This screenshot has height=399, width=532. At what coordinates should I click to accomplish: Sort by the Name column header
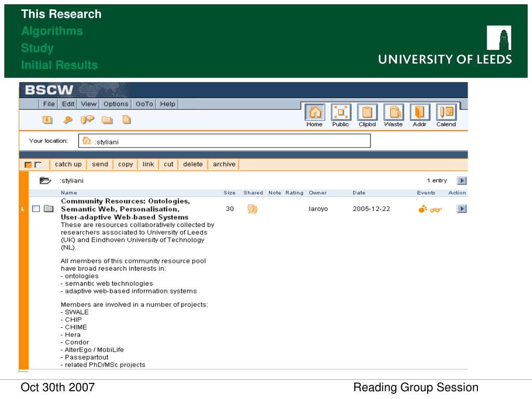click(x=69, y=193)
